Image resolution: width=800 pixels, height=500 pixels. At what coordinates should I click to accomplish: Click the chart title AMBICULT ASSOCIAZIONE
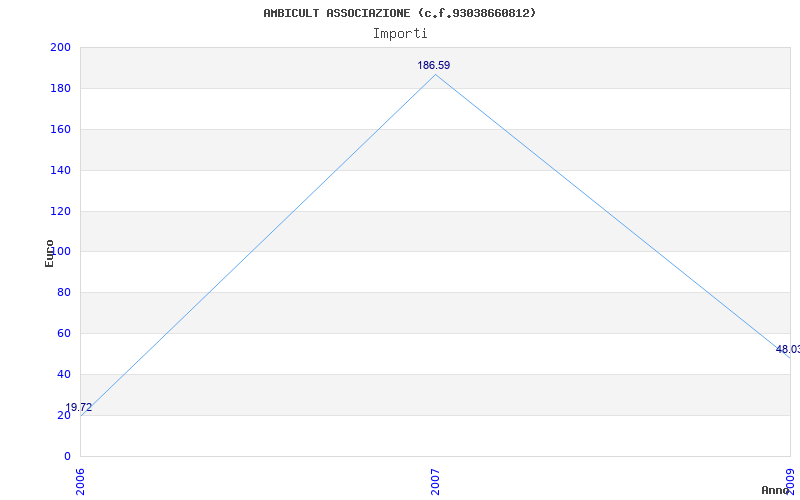(400, 13)
